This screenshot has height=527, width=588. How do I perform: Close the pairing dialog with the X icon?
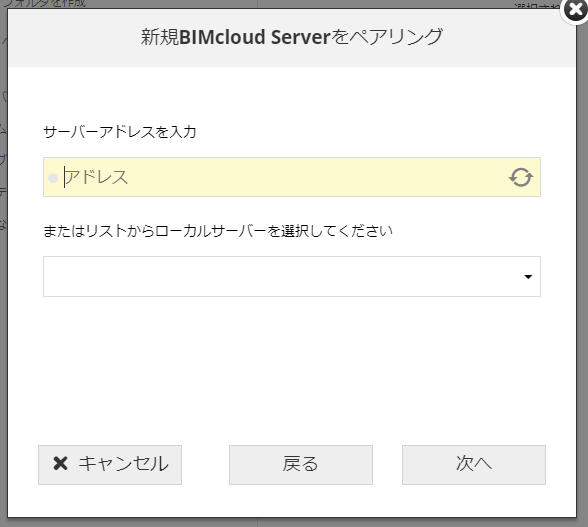click(575, 10)
